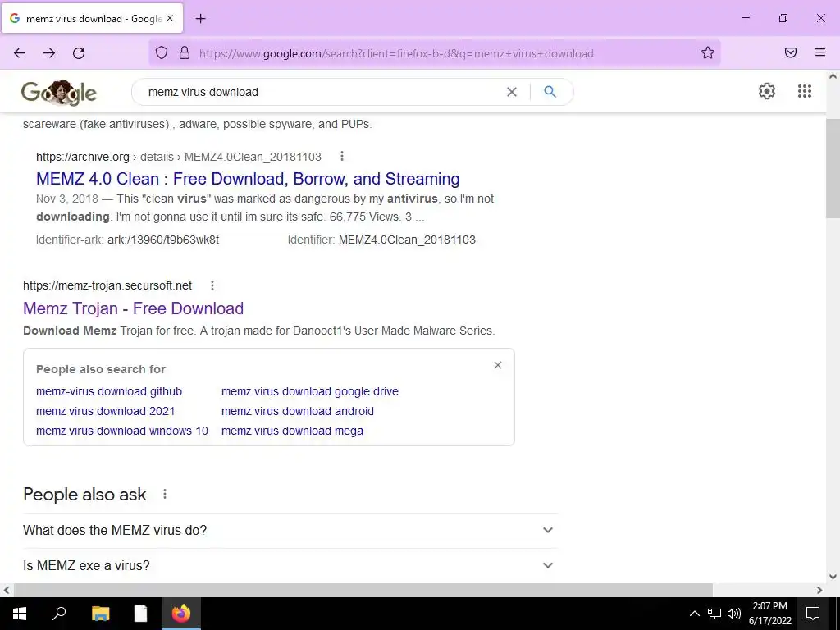Search memz virus download android suggestion

click(298, 412)
